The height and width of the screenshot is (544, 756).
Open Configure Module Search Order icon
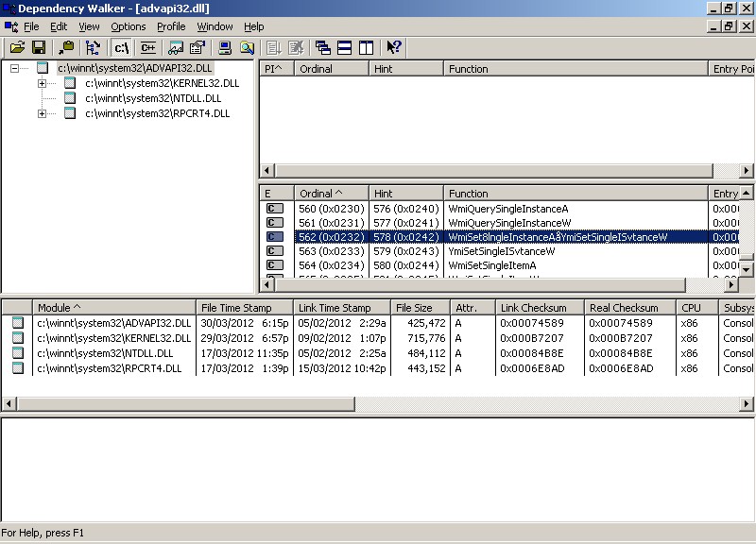(247, 47)
